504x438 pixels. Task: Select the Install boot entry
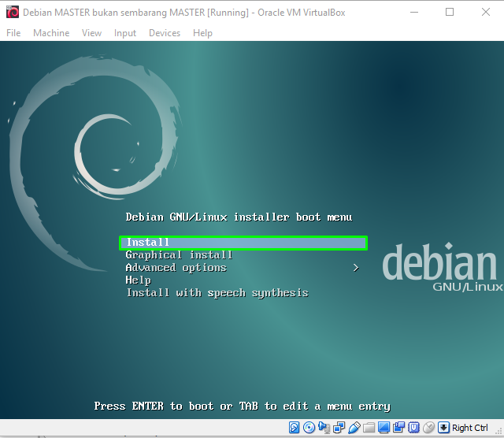(x=243, y=243)
